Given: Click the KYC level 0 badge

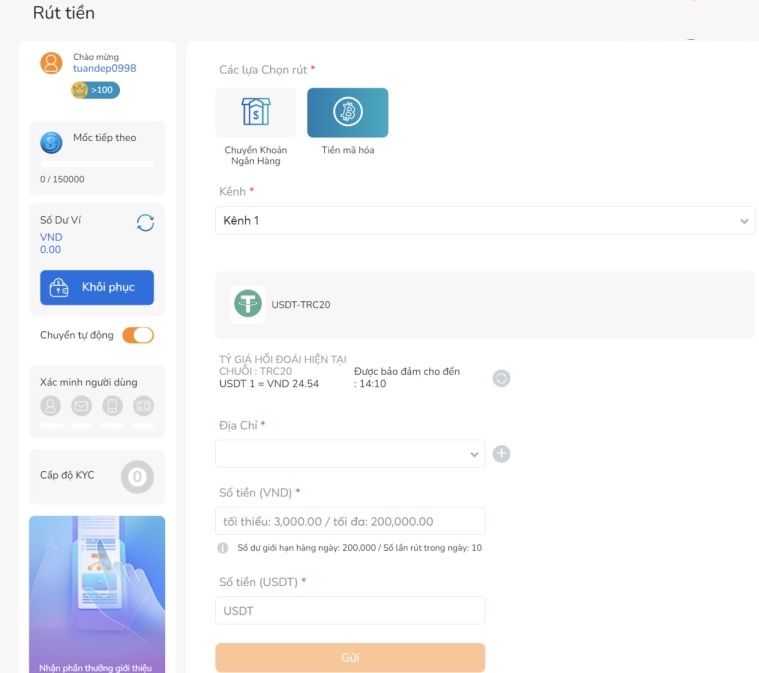Looking at the screenshot, I should pos(137,477).
